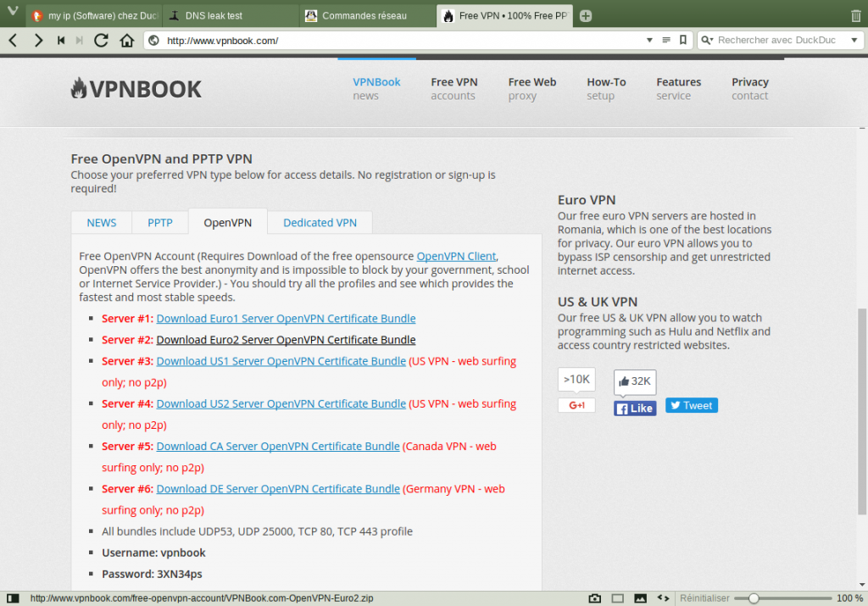868x606 pixels.
Task: Click the 'Username: vpnbook' text
Action: [x=153, y=553]
